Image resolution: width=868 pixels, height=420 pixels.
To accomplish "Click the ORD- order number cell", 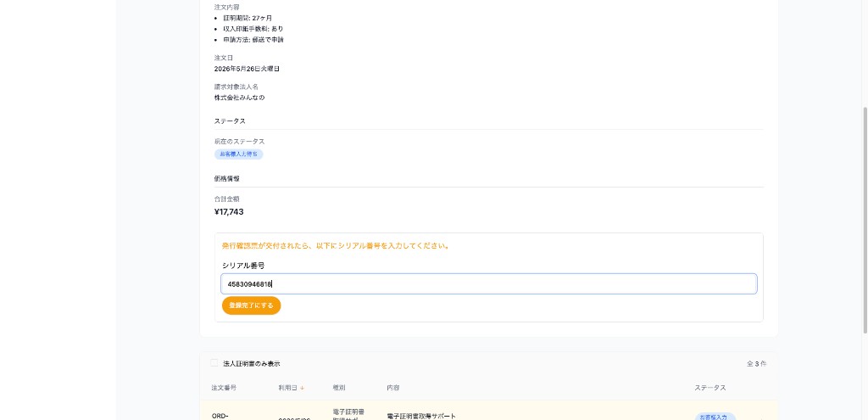I will (220, 416).
